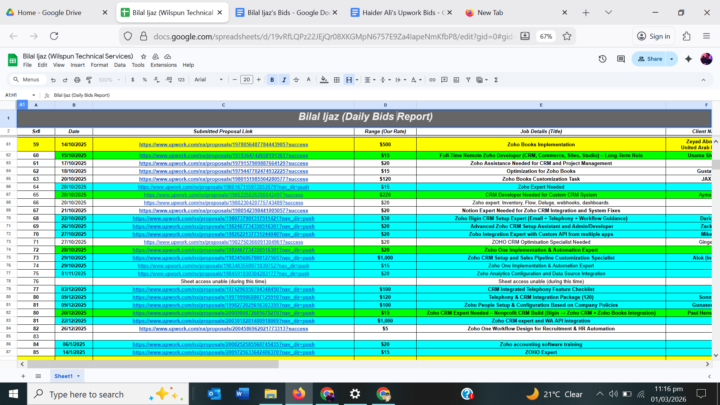Open the Format menu
This screenshot has height=405, width=720.
click(99, 65)
